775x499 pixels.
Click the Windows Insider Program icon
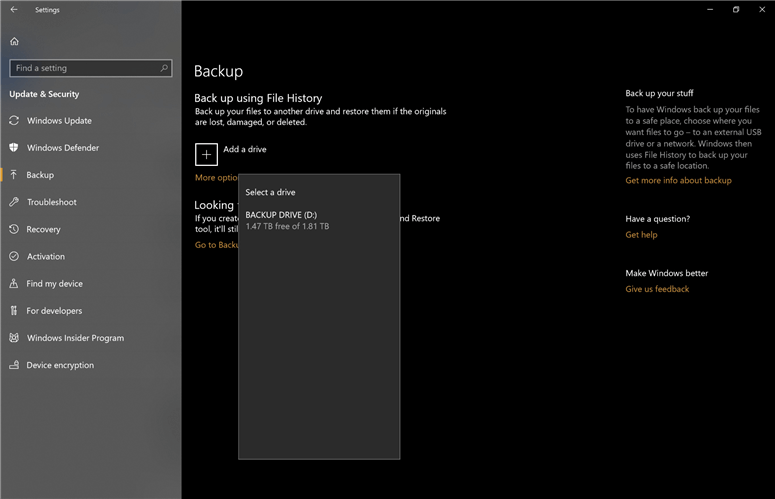point(14,338)
